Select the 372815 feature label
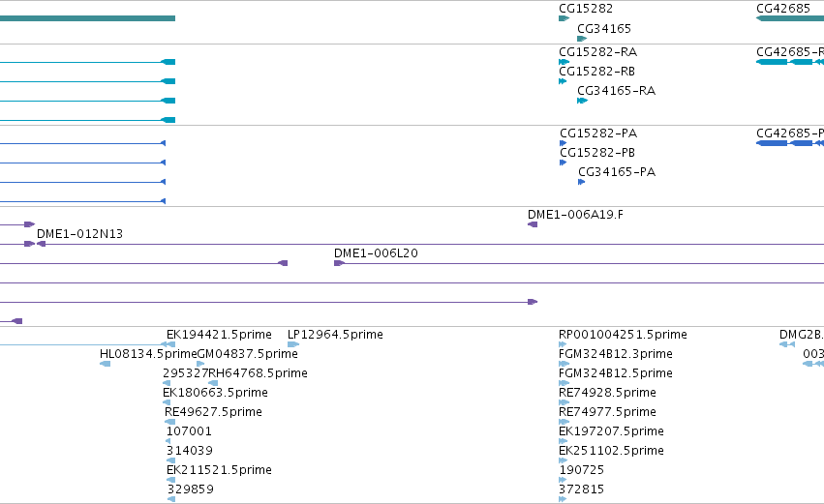This screenshot has height=504, width=824. (582, 489)
